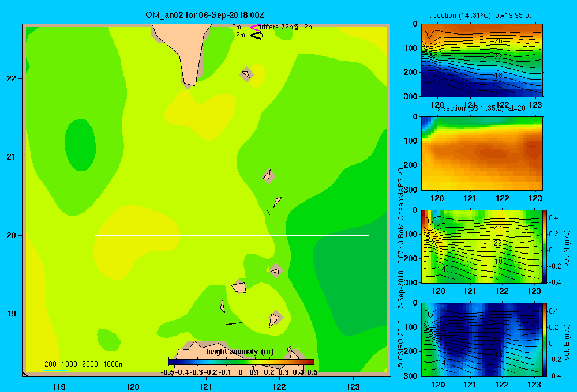Viewport: 577px width, 392px height.
Task: Click the vel. N colorbar
Action: pos(545,246)
